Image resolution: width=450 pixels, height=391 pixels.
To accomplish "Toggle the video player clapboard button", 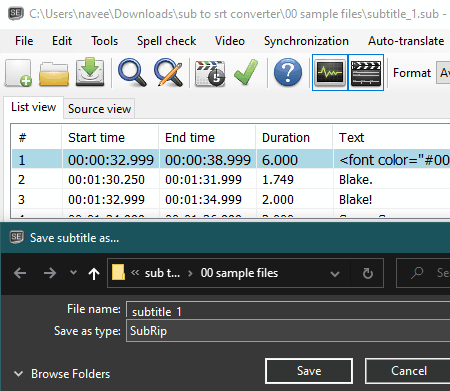I will 366,72.
